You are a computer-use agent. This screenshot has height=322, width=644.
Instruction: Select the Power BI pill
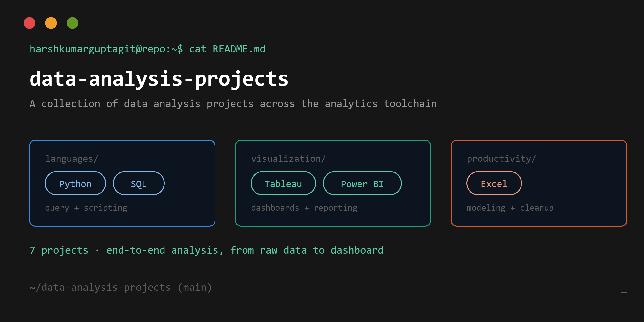point(362,183)
